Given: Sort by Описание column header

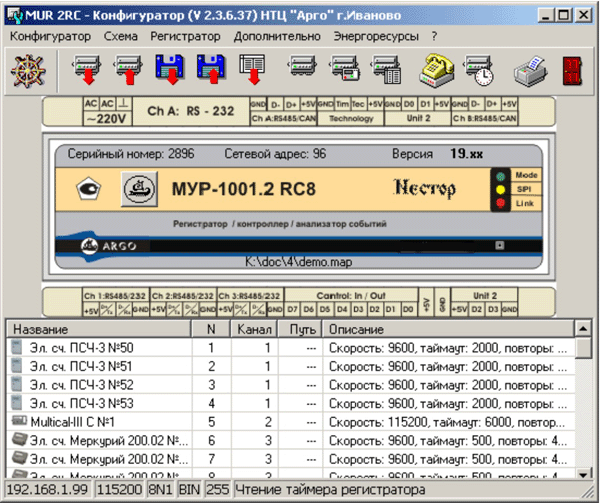Looking at the screenshot, I should (x=448, y=329).
